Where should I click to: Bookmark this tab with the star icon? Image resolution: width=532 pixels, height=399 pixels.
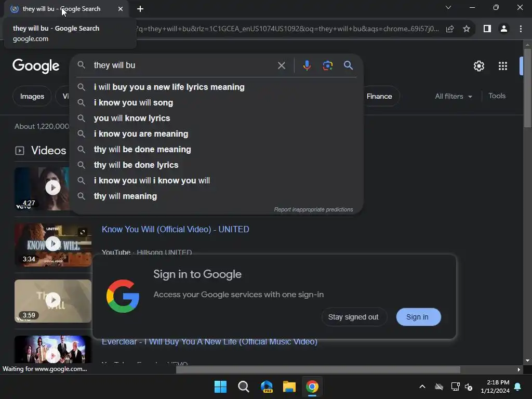[466, 29]
